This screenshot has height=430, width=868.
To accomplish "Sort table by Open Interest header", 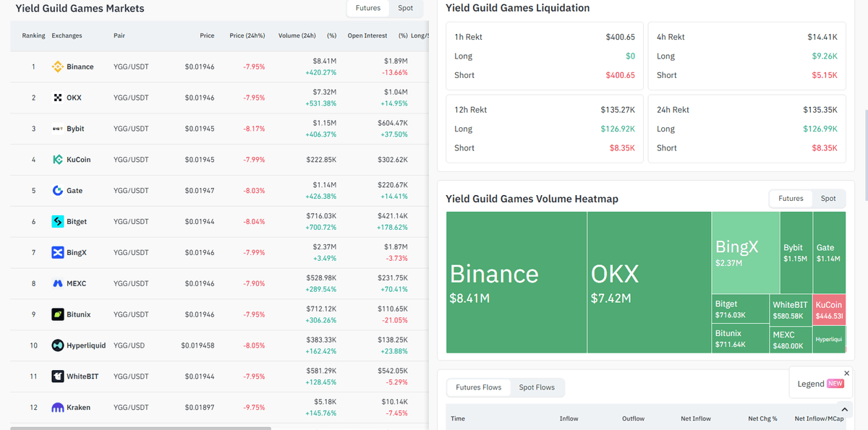I will click(x=367, y=35).
